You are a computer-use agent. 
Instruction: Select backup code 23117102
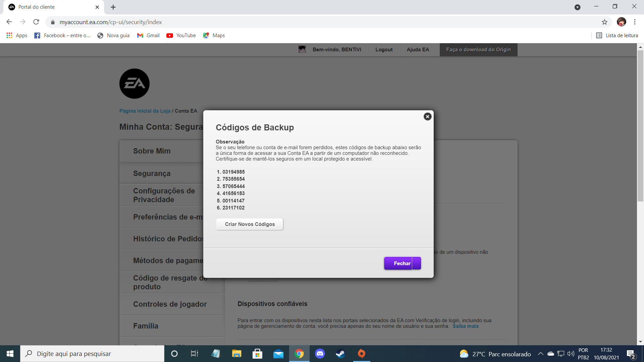(x=233, y=208)
